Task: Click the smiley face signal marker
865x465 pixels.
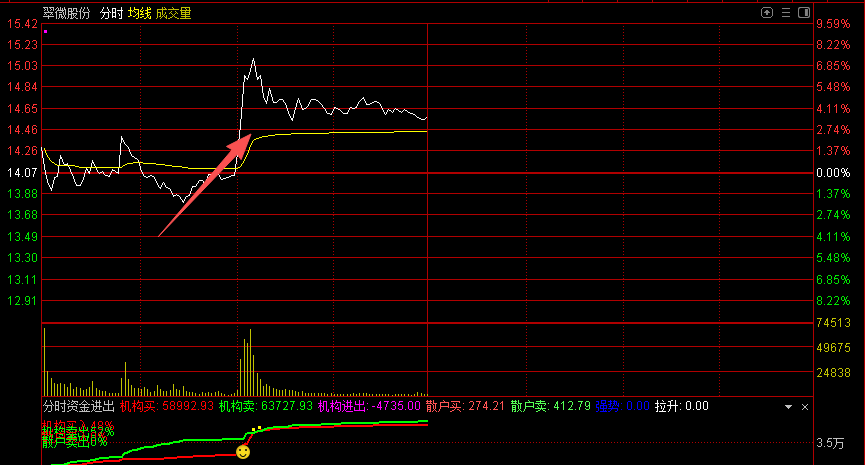Action: click(243, 452)
